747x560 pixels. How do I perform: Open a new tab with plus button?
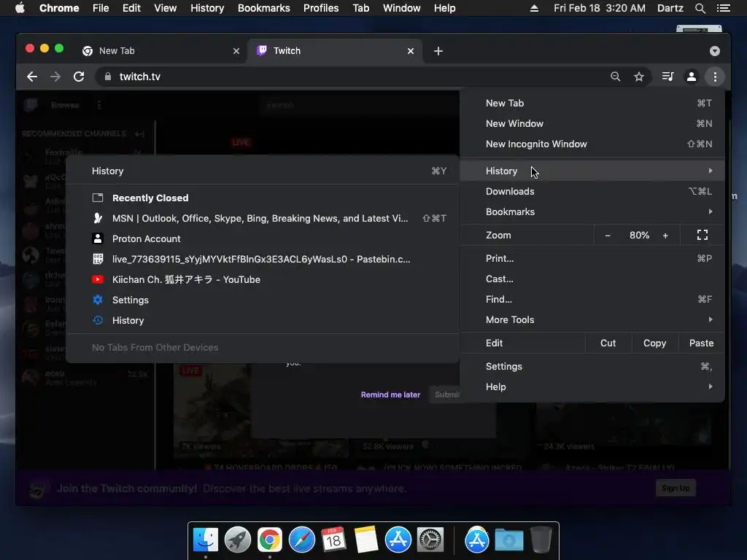tap(438, 51)
